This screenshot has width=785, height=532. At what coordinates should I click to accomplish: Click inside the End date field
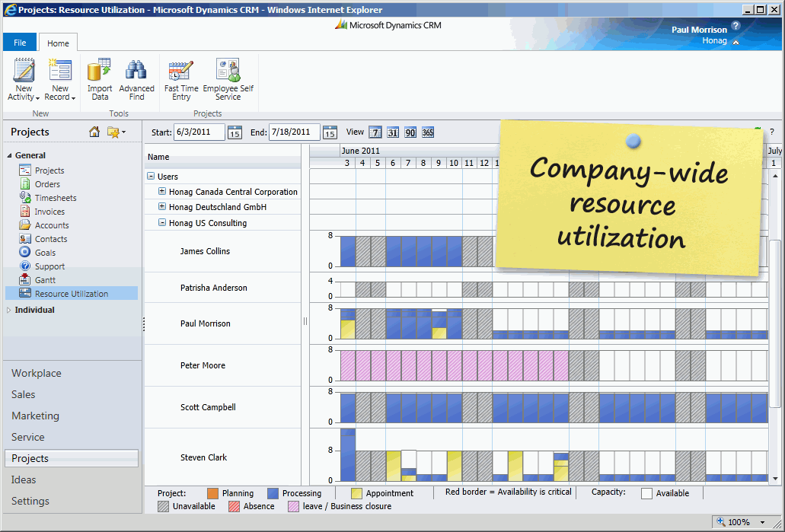point(295,132)
